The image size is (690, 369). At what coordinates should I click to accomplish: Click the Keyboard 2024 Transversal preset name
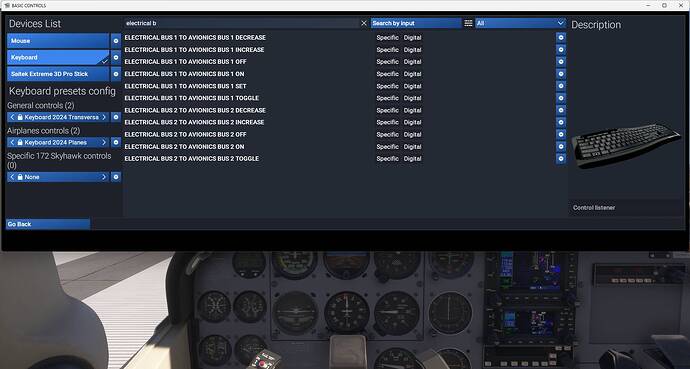tap(62, 117)
